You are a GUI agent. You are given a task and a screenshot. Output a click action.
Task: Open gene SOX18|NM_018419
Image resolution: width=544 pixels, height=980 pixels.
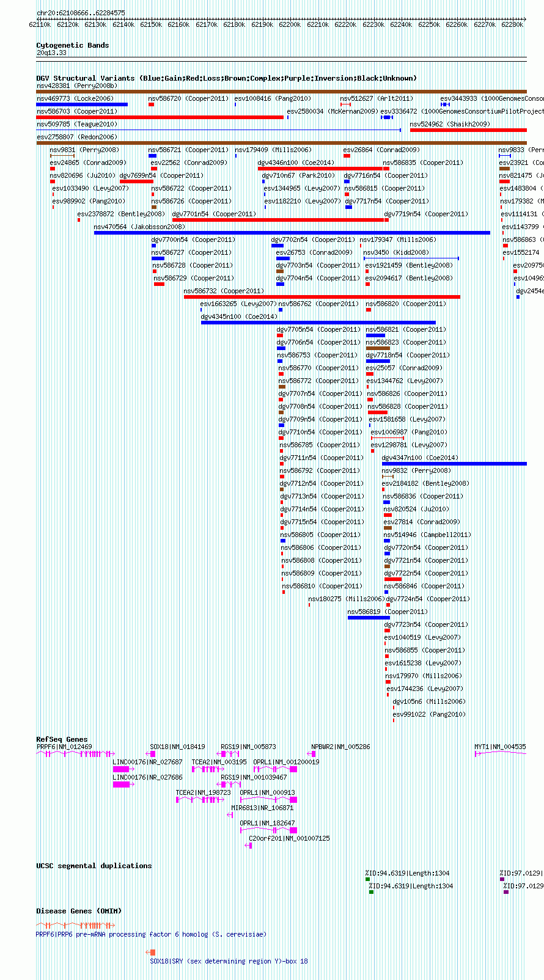point(178,747)
